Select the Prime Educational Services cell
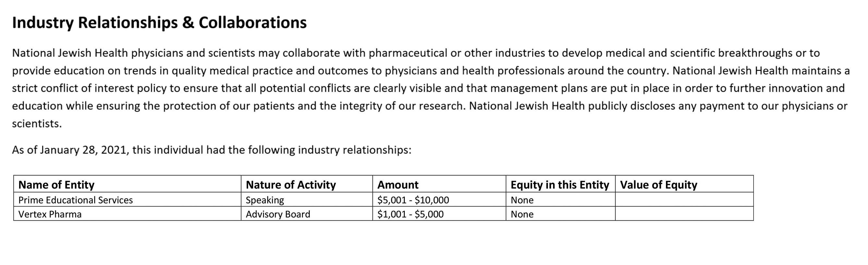The width and height of the screenshot is (868, 265). tap(76, 200)
